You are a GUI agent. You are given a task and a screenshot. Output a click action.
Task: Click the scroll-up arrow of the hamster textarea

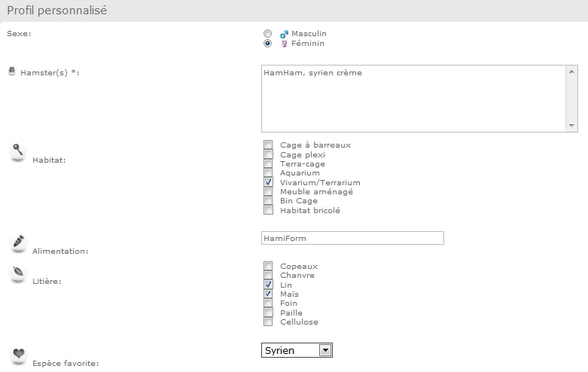tap(571, 72)
